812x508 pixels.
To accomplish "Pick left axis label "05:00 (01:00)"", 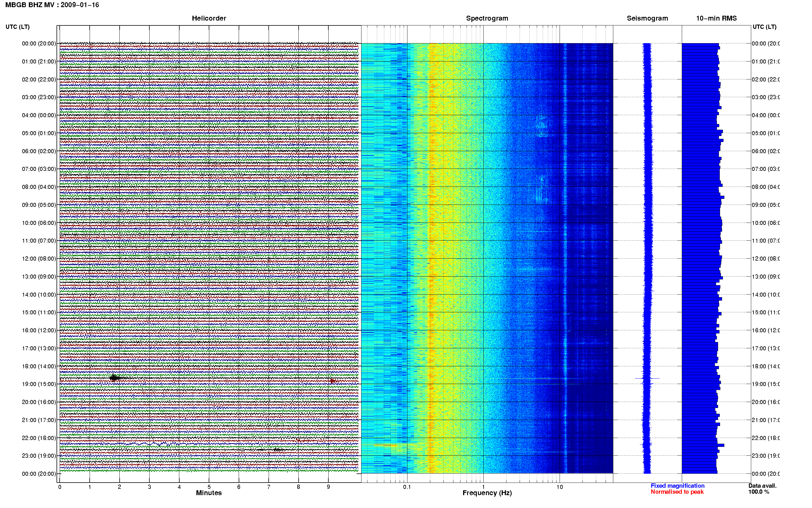I will pyautogui.click(x=39, y=133).
